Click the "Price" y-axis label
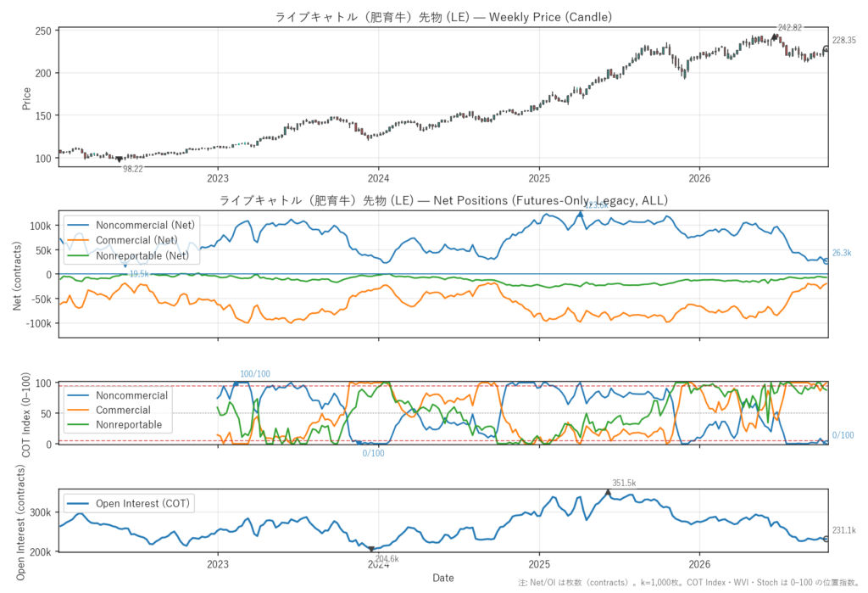Viewport: 868px width, 593px height. [26, 98]
